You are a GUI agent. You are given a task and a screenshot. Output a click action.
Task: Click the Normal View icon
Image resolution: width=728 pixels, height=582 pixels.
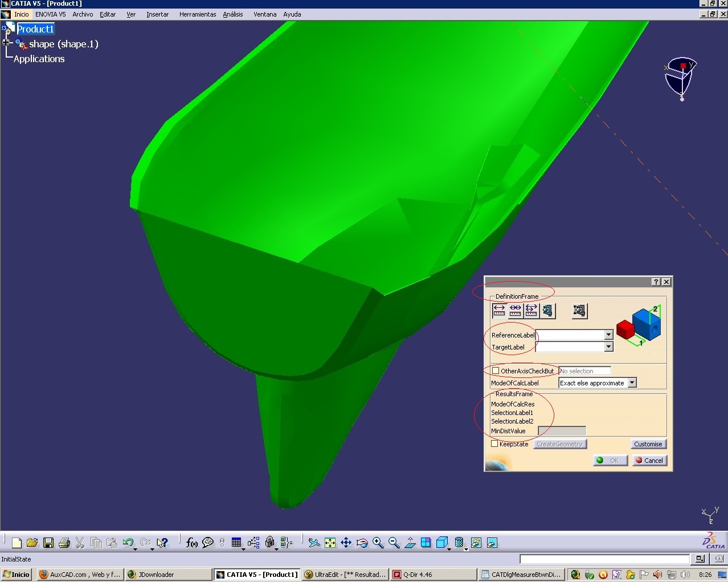[410, 543]
